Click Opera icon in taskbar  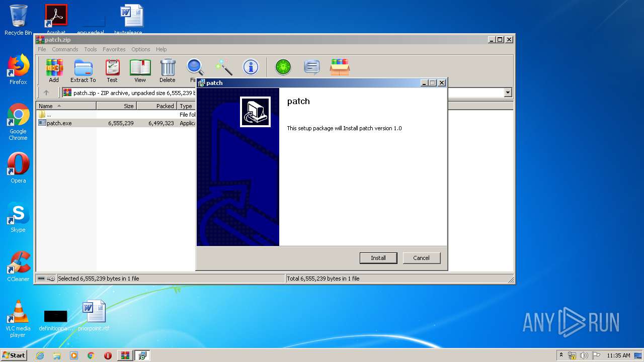pyautogui.click(x=108, y=355)
